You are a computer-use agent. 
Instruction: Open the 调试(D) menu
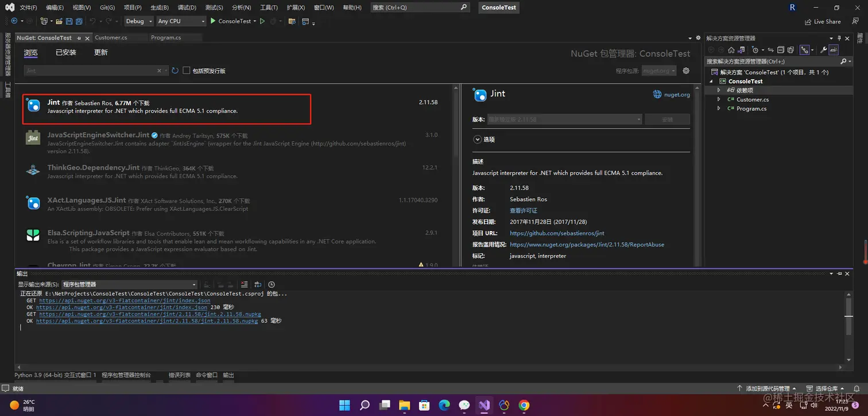click(187, 7)
